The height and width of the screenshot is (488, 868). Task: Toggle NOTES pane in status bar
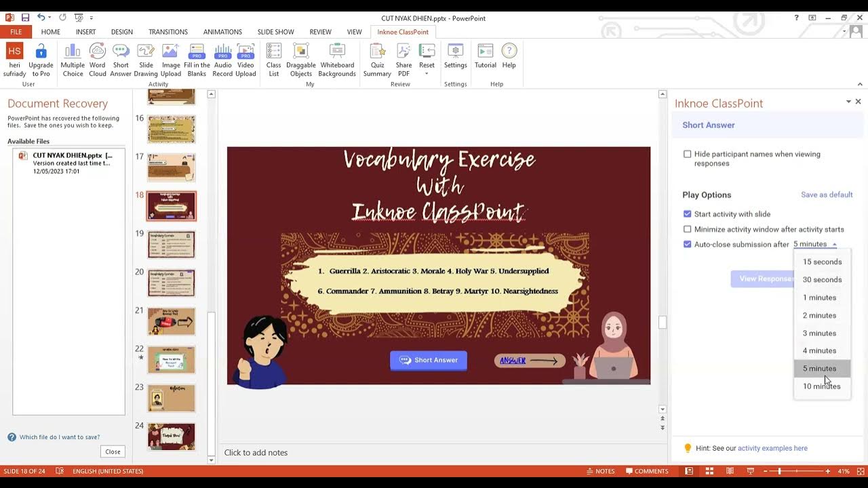point(600,471)
